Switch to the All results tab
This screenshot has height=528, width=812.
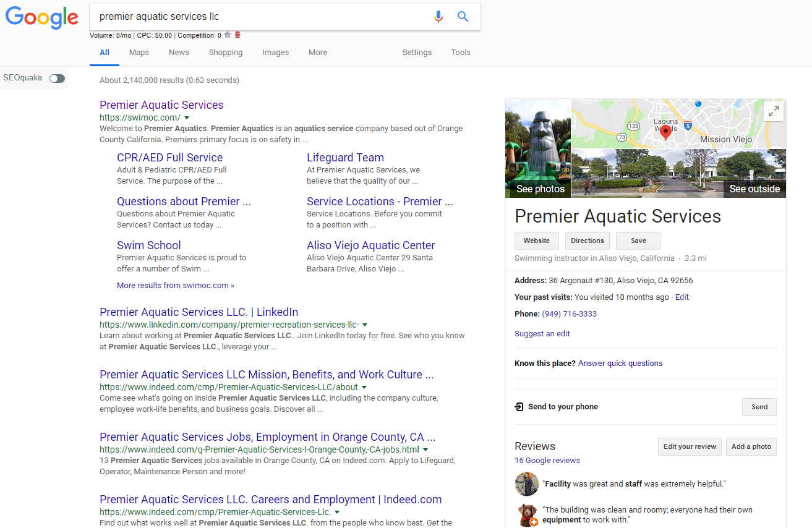tap(105, 53)
